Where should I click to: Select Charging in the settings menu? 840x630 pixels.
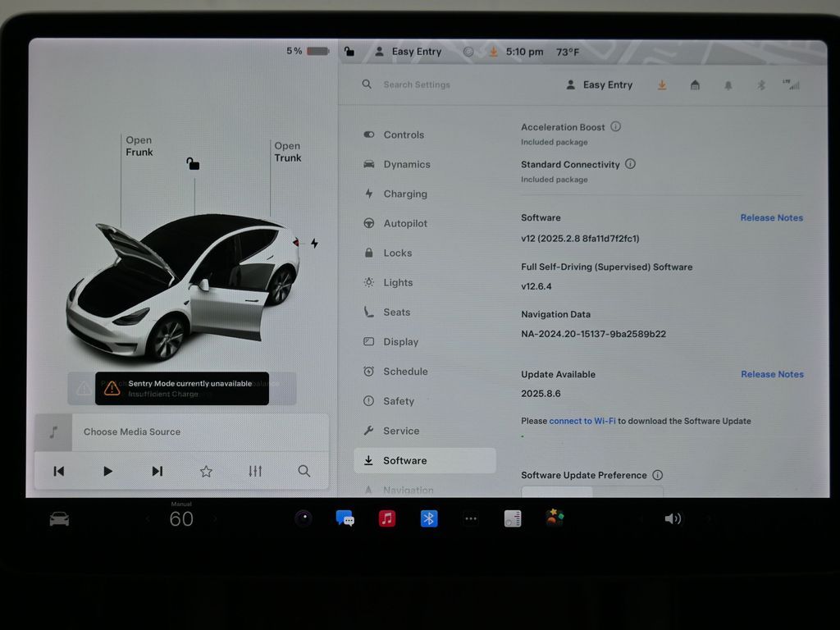405,194
